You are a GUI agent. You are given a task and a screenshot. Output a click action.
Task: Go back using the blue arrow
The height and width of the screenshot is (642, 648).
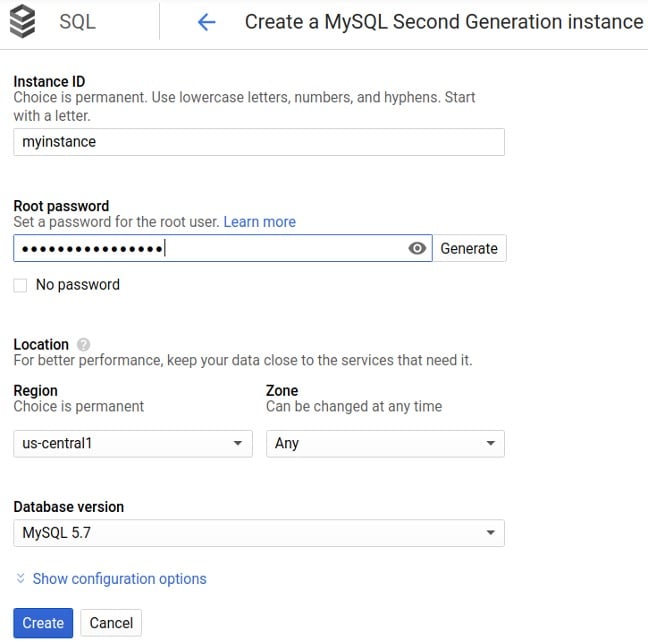pos(206,22)
